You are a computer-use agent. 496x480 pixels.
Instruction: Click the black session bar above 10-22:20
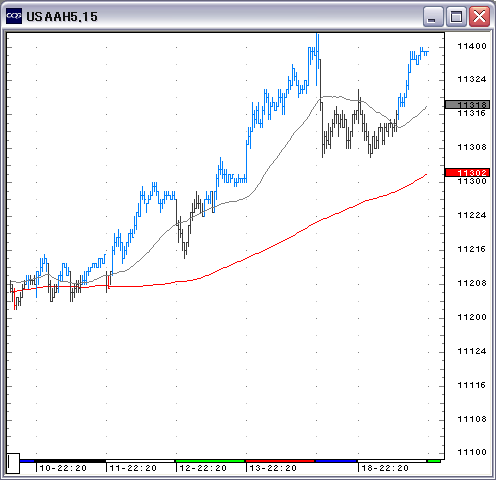(x=70, y=461)
